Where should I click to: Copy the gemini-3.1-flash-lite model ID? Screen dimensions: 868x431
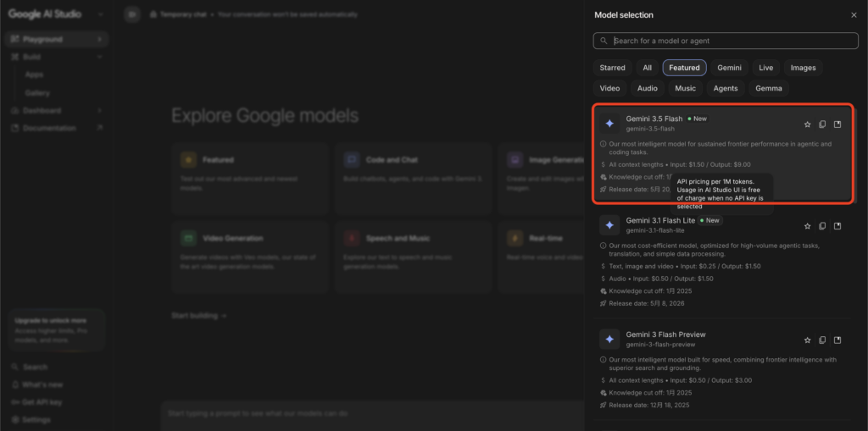[x=822, y=226]
